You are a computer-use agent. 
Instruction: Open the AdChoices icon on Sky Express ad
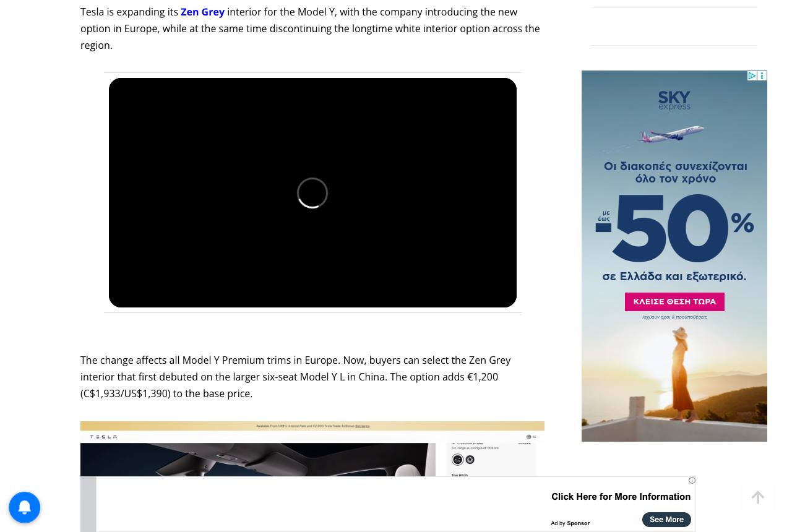coord(752,75)
